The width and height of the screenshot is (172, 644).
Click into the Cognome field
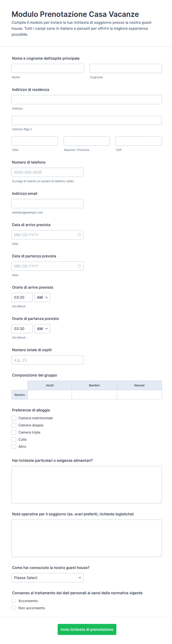(x=126, y=68)
